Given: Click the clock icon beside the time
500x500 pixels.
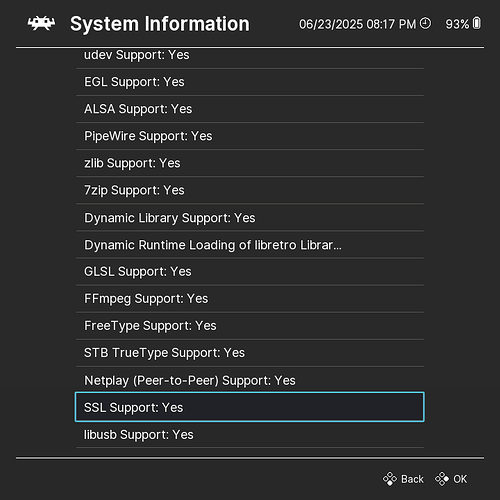Looking at the screenshot, I should 425,23.
